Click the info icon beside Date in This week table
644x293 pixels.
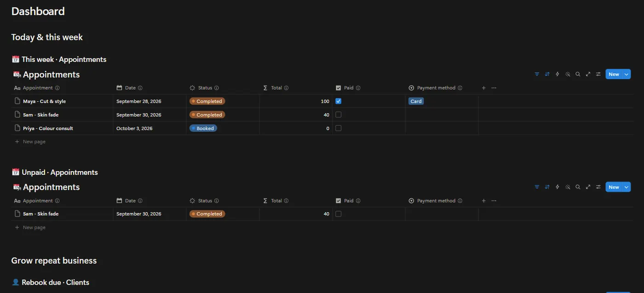coord(140,88)
